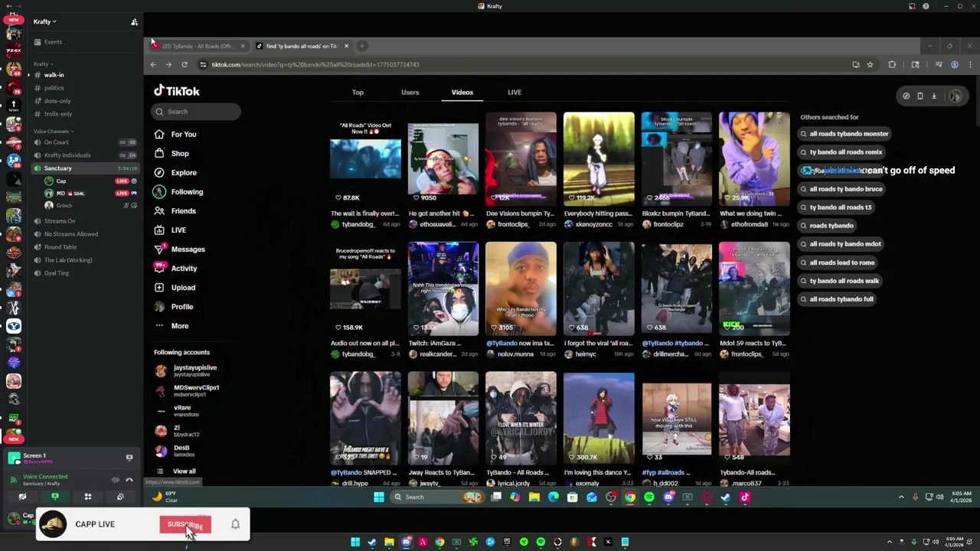Viewport: 980px width, 551px height.
Task: Open the weather widget showing 69°F
Action: click(x=165, y=497)
